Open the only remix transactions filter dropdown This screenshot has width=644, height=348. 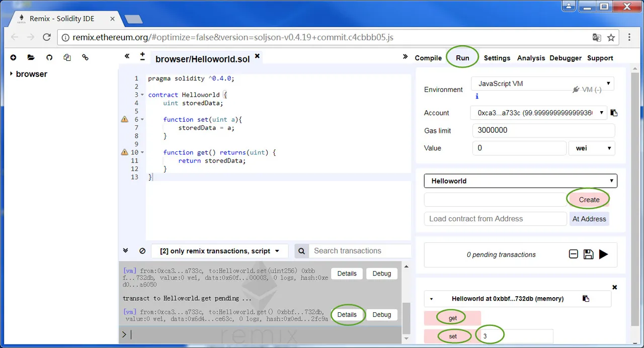[220, 251]
